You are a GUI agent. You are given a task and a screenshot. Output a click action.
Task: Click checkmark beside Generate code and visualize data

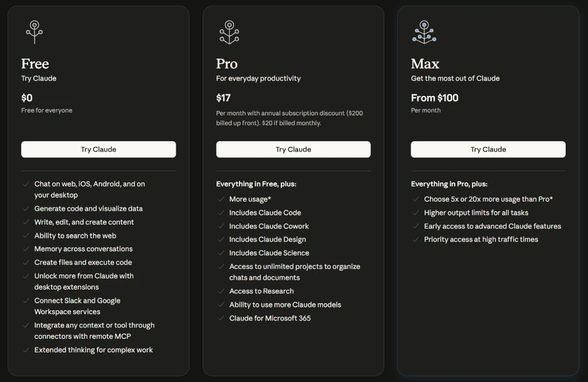(x=26, y=209)
